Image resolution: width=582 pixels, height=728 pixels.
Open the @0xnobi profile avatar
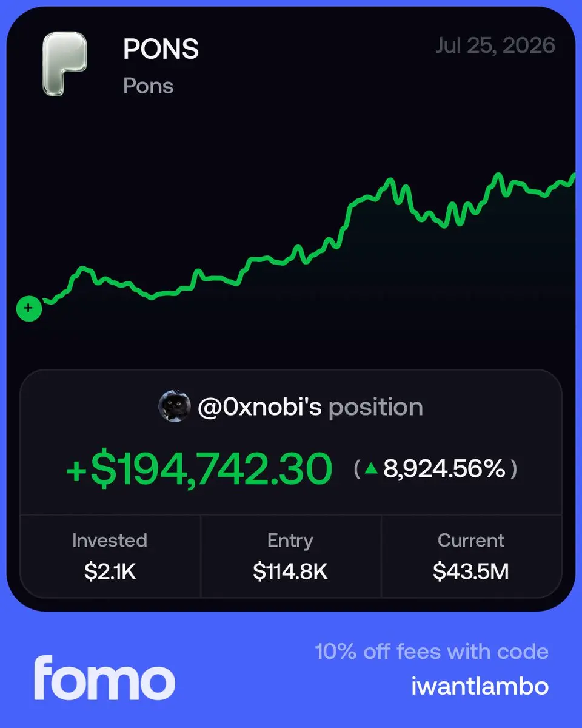[175, 406]
